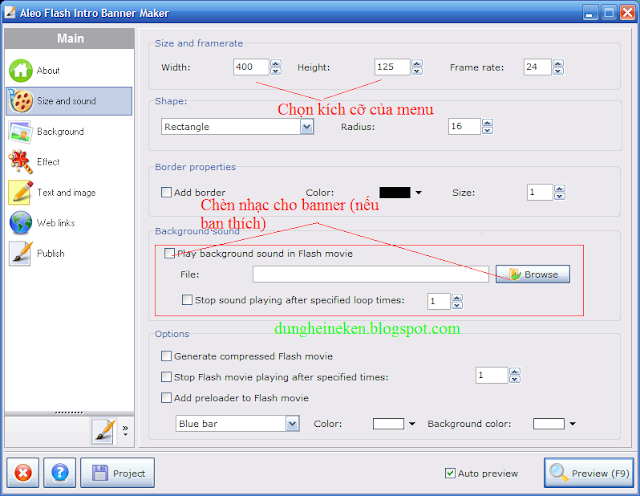640x496 pixels.
Task: Decrease movie play times with down spinner
Action: [515, 379]
